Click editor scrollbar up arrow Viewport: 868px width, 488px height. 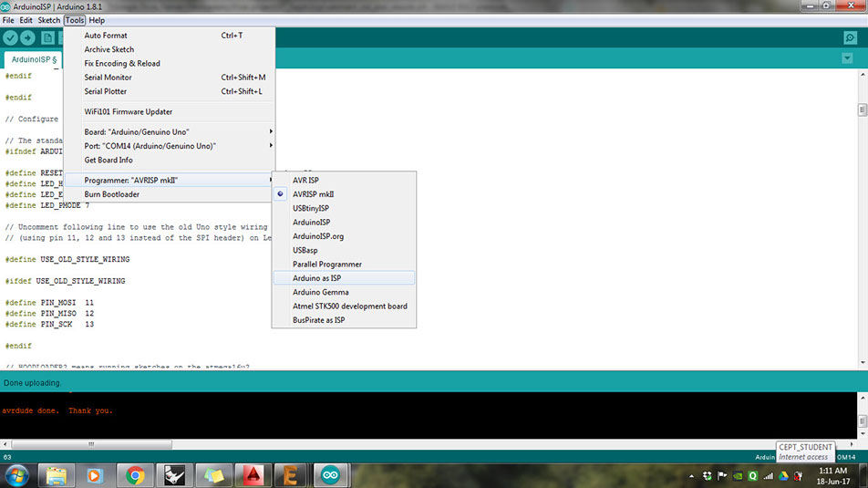[x=863, y=74]
